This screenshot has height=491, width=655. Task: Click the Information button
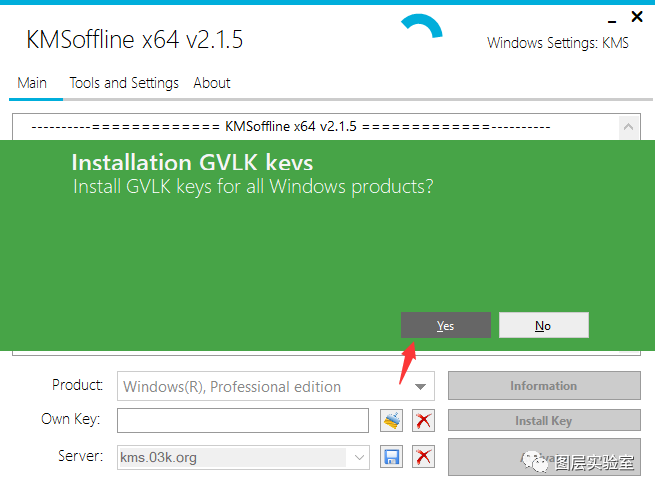[x=544, y=386]
